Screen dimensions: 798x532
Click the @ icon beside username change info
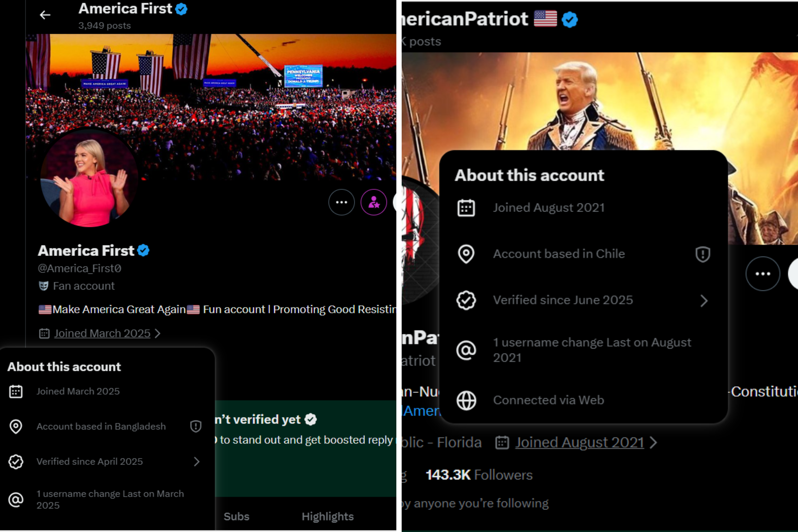coord(467,350)
